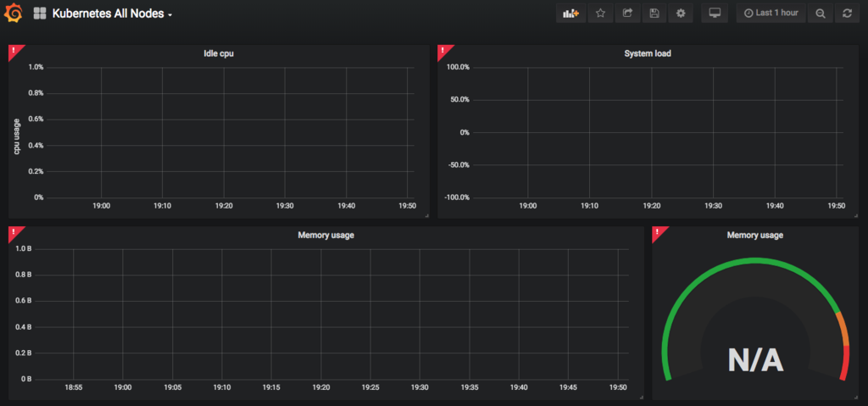Open the Idle cpu panel title menu
Viewport: 868px width, 406px height.
click(219, 53)
